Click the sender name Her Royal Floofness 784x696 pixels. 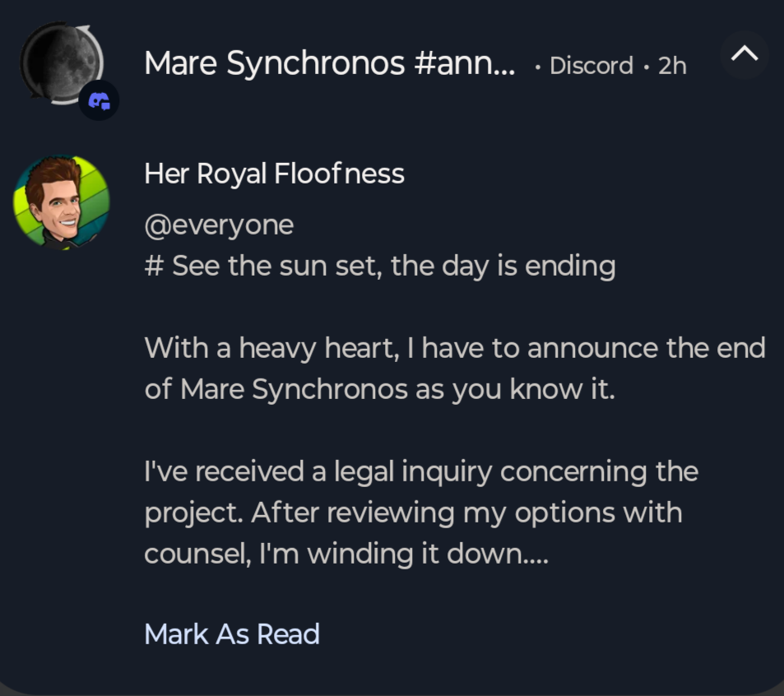tap(274, 174)
